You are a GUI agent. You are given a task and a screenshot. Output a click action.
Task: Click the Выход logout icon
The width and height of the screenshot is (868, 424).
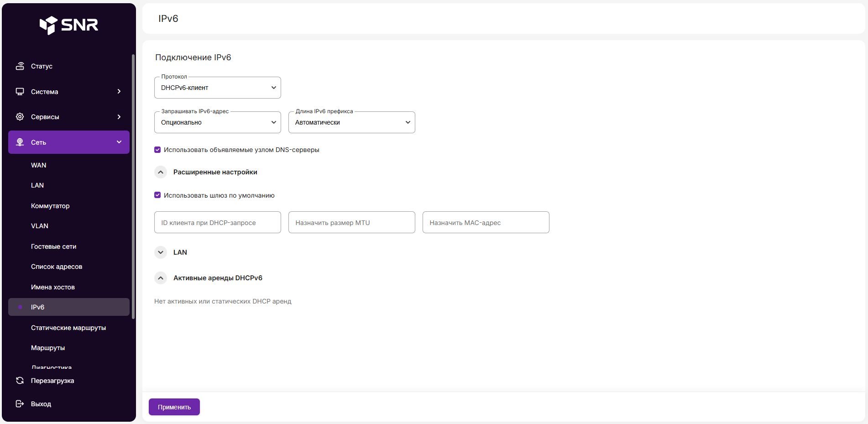tap(20, 404)
